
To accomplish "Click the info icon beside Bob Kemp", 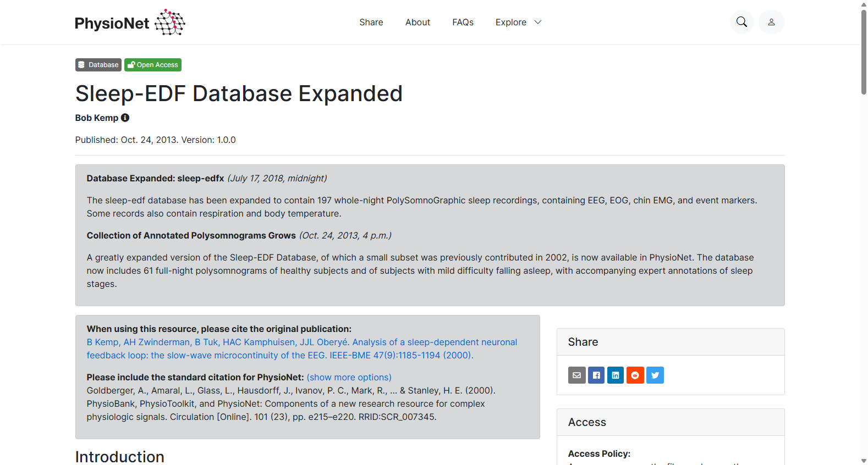I will [125, 118].
